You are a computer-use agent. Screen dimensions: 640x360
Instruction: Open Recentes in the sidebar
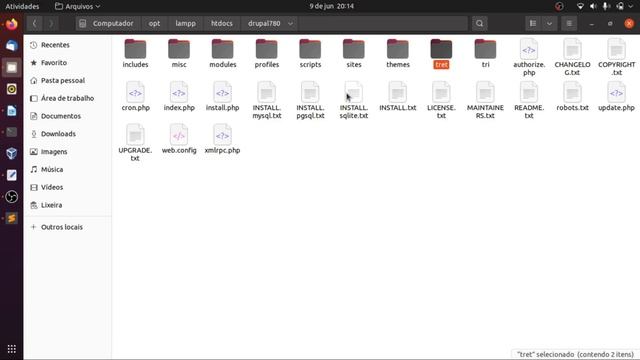click(x=67, y=45)
